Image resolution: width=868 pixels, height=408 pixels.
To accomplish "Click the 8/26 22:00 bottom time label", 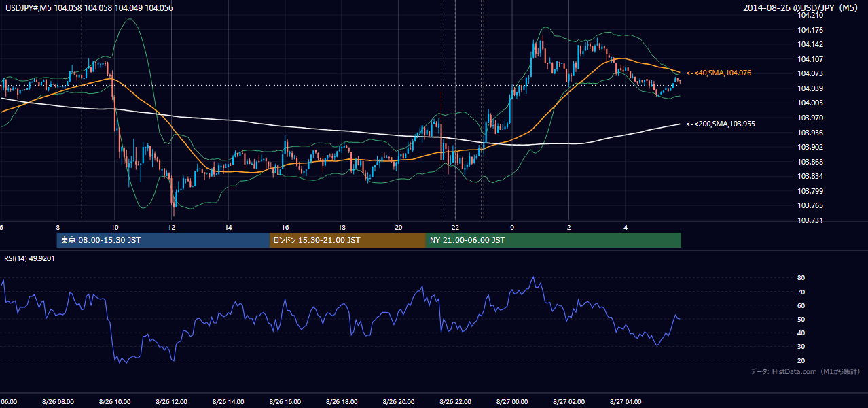I will 456,402.
